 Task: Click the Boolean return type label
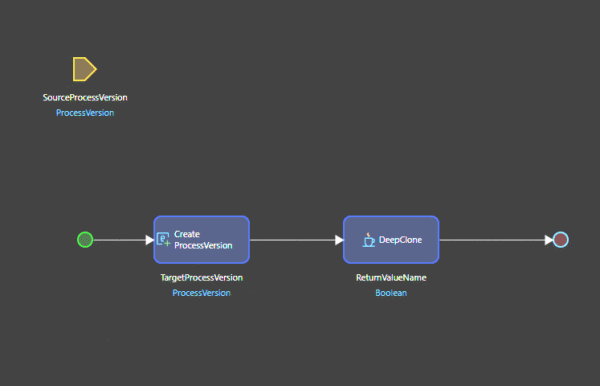point(391,293)
